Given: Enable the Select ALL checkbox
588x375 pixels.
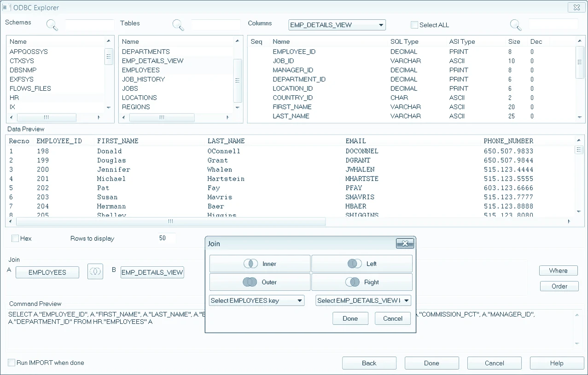Looking at the screenshot, I should (x=414, y=25).
